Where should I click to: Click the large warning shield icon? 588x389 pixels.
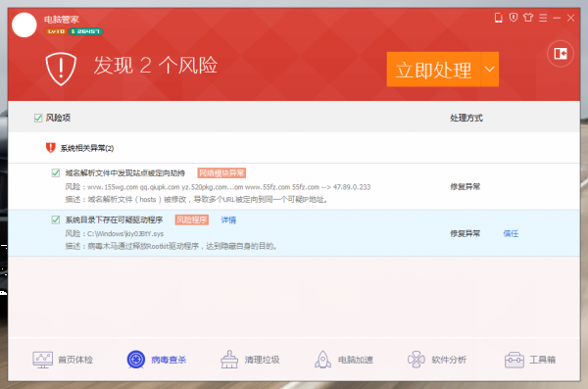tap(61, 69)
